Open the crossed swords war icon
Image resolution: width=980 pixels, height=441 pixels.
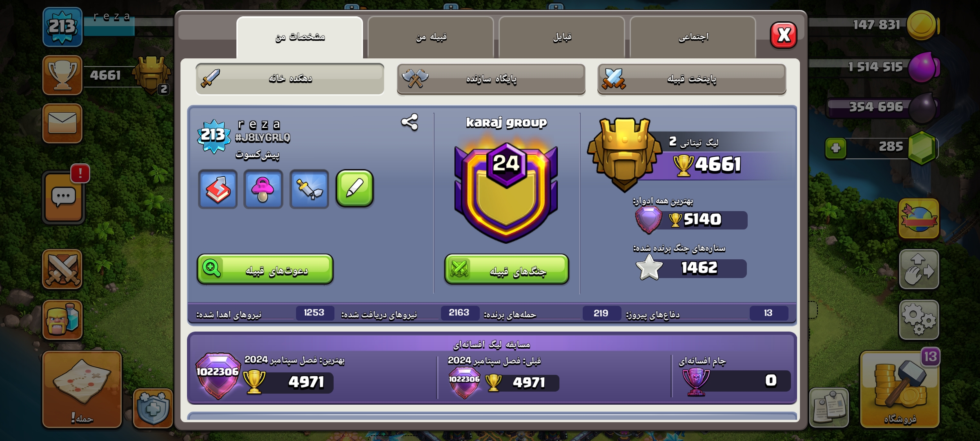(x=62, y=269)
